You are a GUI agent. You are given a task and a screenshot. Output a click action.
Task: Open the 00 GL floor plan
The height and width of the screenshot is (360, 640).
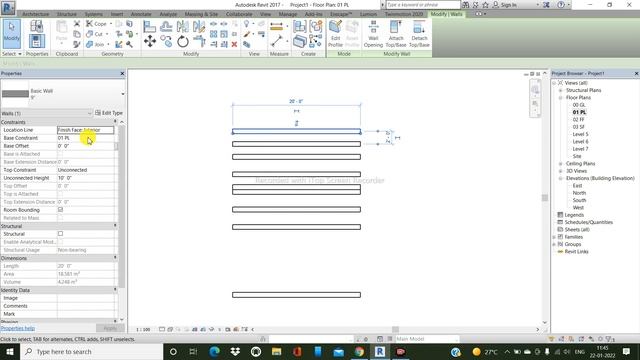pos(579,105)
